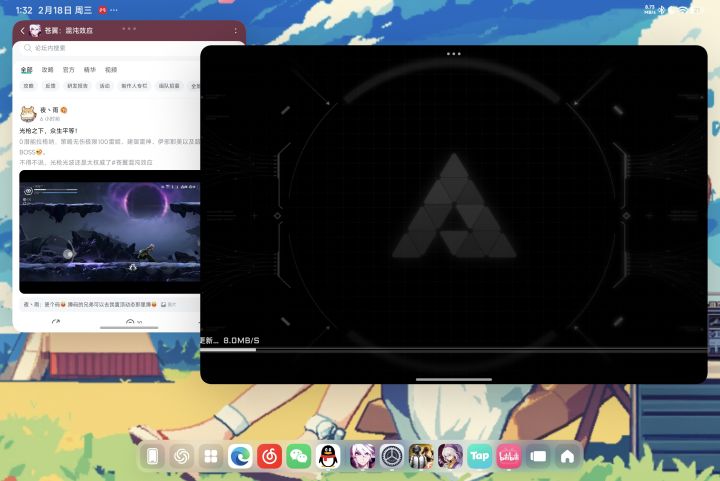The width and height of the screenshot is (720, 481).
Task: Switch to the 官方 tab
Action: [x=68, y=70]
